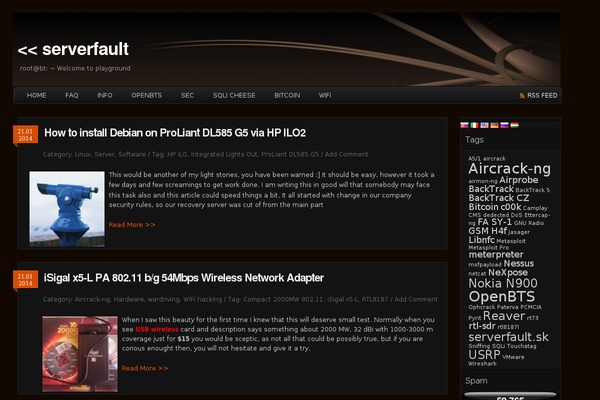Open the RTL8187 tag in the iSigal post meta
Viewport: 600px width, 400px height.
pyautogui.click(x=374, y=299)
